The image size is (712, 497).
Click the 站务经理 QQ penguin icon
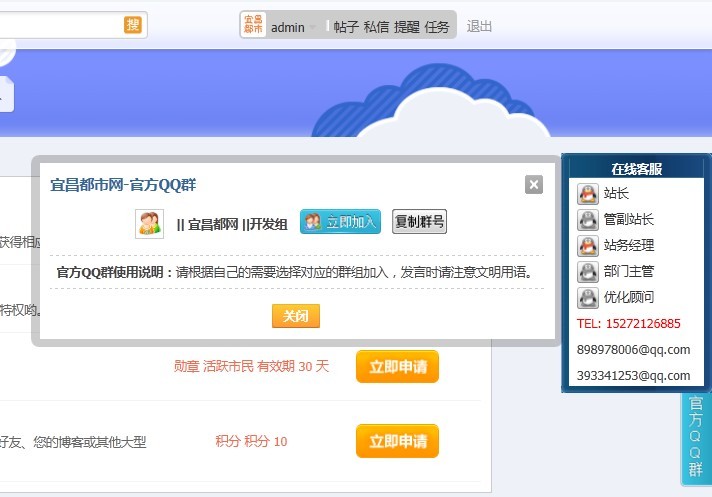(x=588, y=246)
